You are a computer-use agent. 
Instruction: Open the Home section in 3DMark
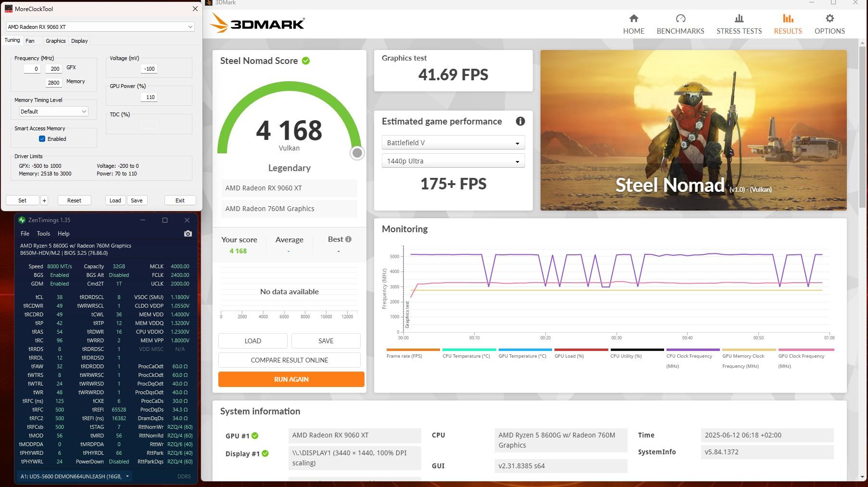(x=633, y=24)
